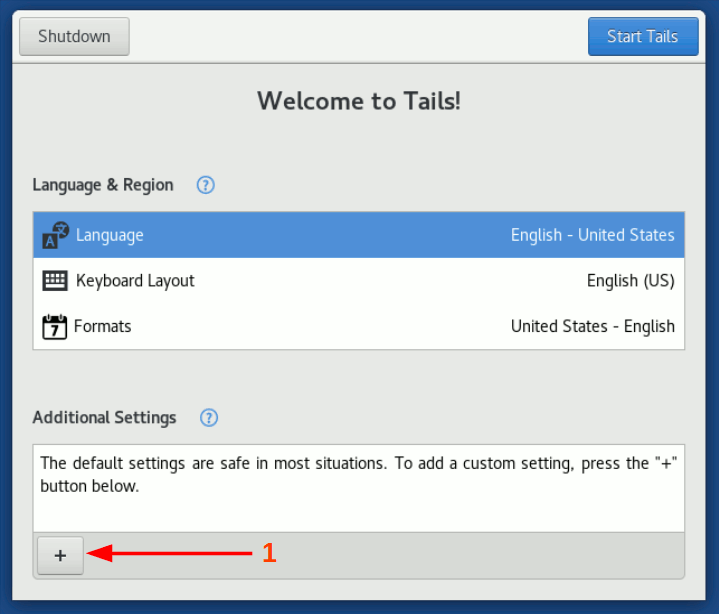
Task: Click the Formats calendar icon
Action: pyautogui.click(x=55, y=327)
